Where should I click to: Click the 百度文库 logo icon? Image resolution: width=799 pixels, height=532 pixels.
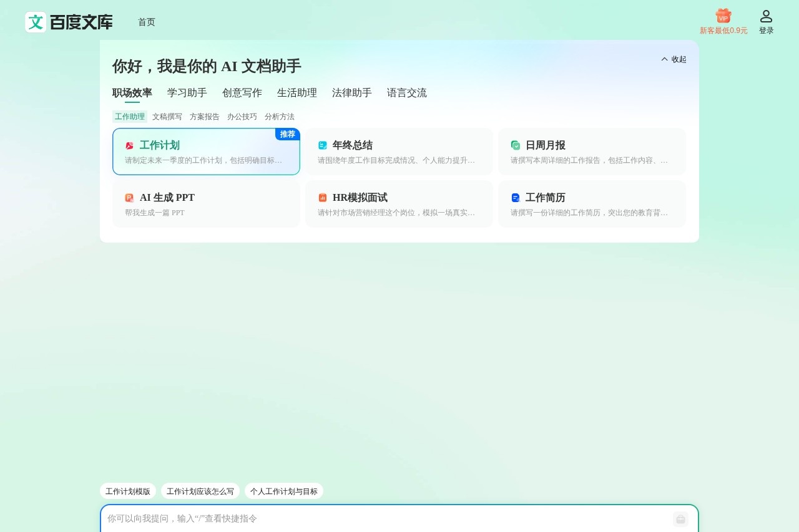36,22
